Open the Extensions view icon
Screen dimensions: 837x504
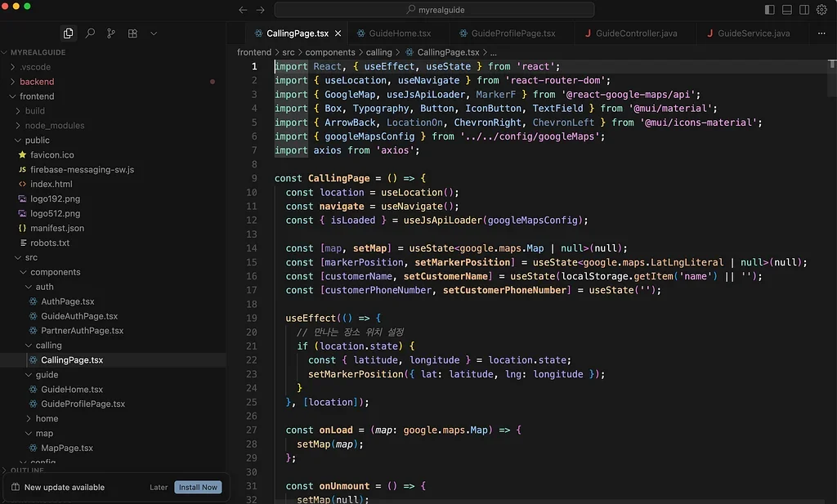pos(132,33)
